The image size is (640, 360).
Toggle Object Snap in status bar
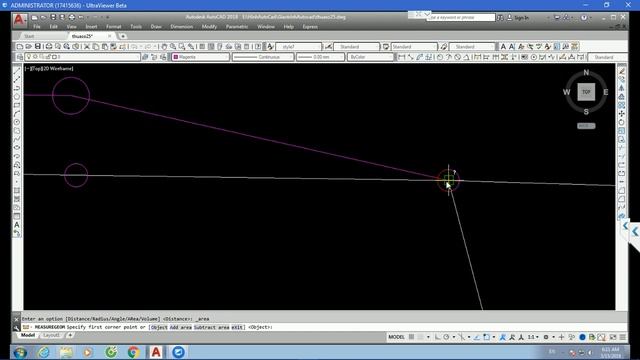(486, 337)
